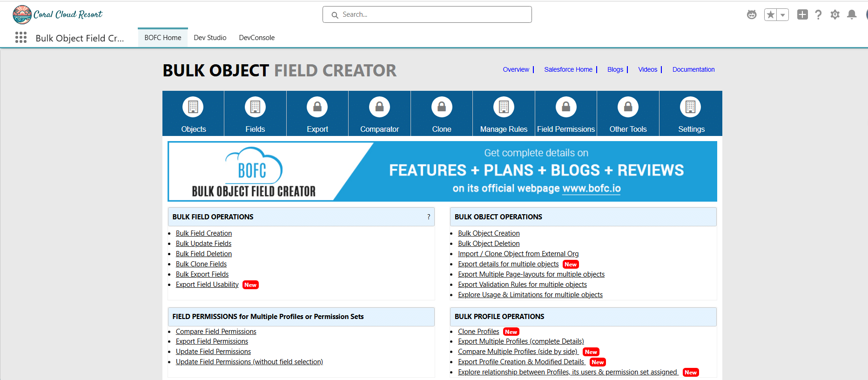This screenshot has width=868, height=380.
Task: Open the Global Actions plus icon
Action: click(802, 14)
